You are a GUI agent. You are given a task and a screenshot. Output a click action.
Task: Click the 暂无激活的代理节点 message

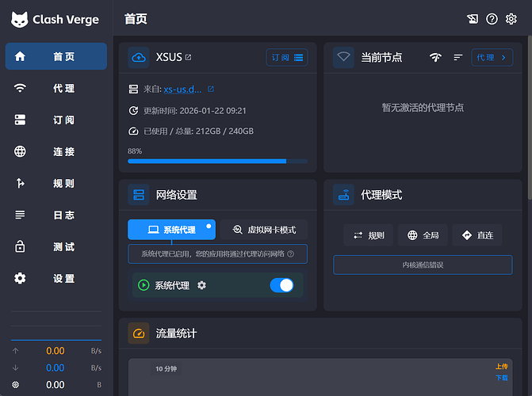point(423,108)
